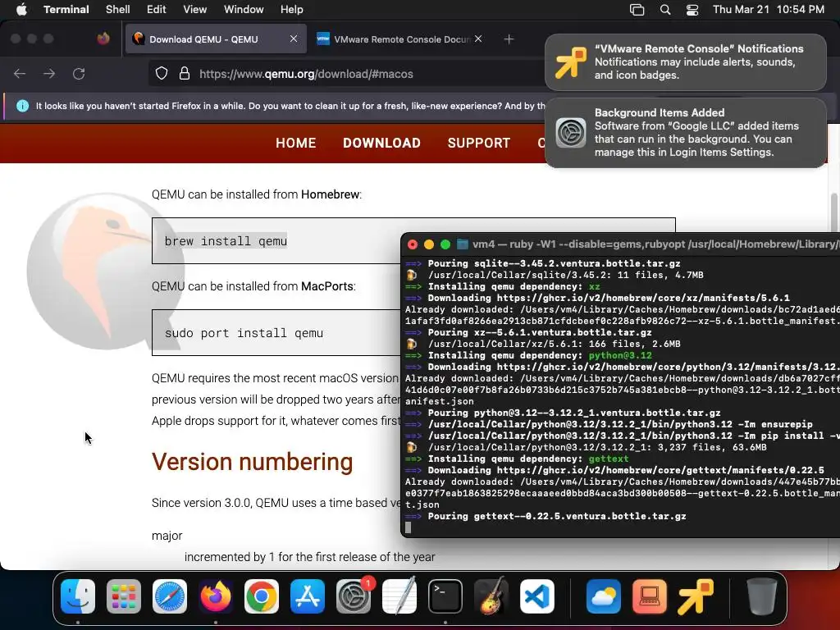Go forward in Firefox

[x=49, y=73]
